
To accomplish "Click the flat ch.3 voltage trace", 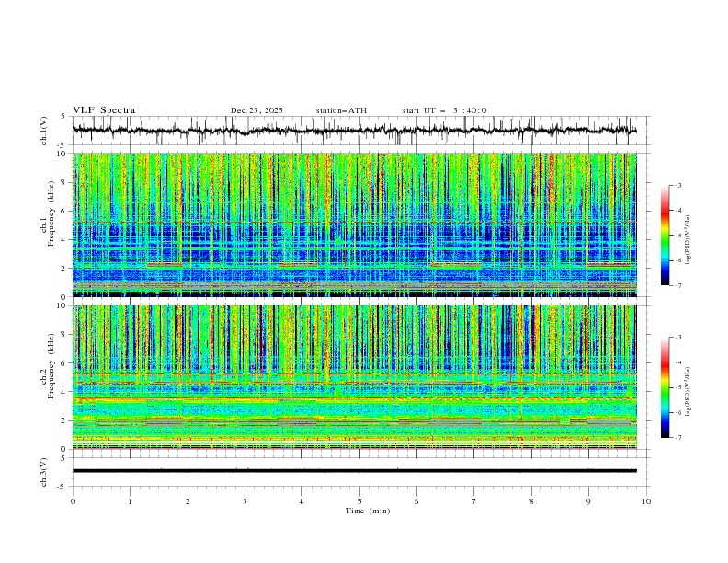I will click(x=355, y=471).
